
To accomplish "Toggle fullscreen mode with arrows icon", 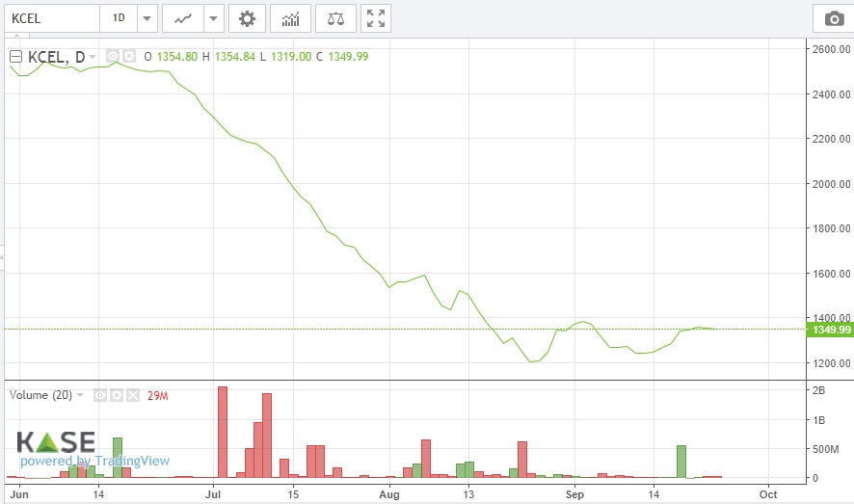I will (x=376, y=18).
